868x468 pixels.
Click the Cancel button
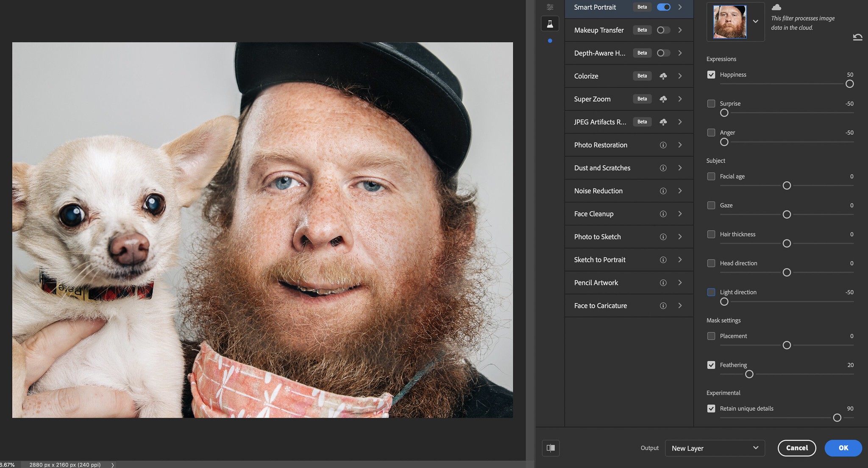796,448
